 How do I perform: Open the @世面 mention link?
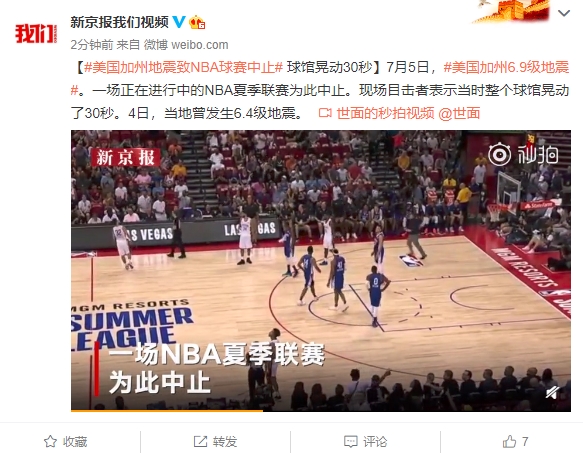[x=459, y=113]
